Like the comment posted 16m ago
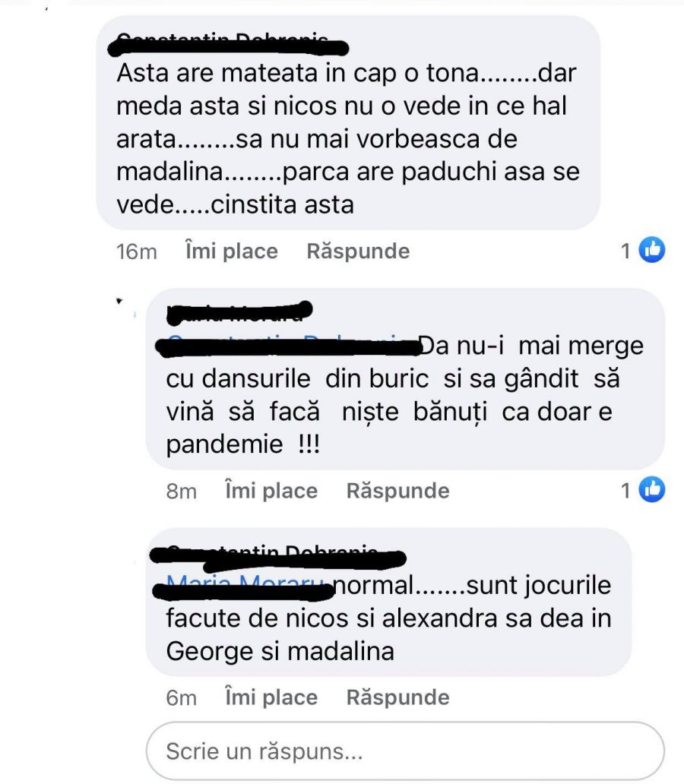Image resolution: width=684 pixels, height=784 pixels. pyautogui.click(x=231, y=251)
